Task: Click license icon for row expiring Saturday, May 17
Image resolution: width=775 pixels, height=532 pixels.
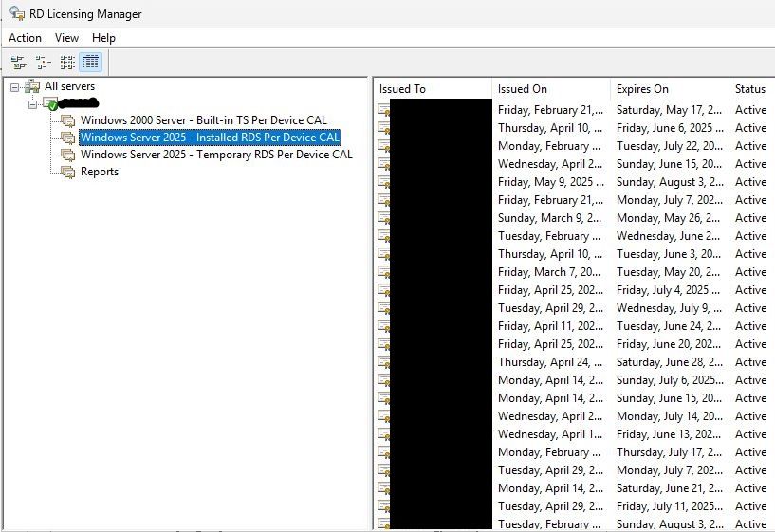Action: pyautogui.click(x=383, y=110)
